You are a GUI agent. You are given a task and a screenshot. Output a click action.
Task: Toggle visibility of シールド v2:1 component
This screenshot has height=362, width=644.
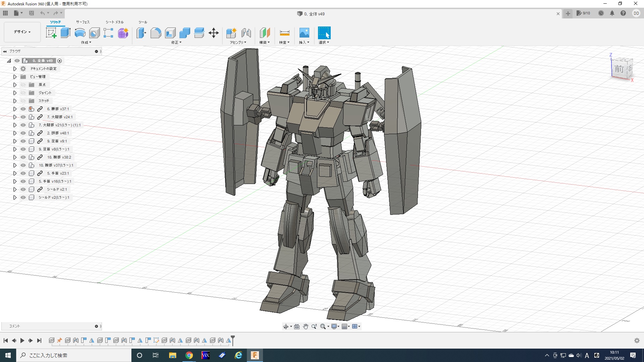pos(23,189)
